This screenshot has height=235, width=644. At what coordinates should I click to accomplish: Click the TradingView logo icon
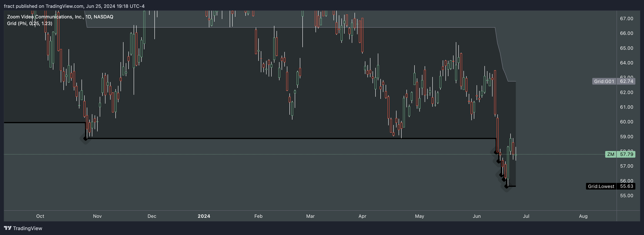coord(8,228)
